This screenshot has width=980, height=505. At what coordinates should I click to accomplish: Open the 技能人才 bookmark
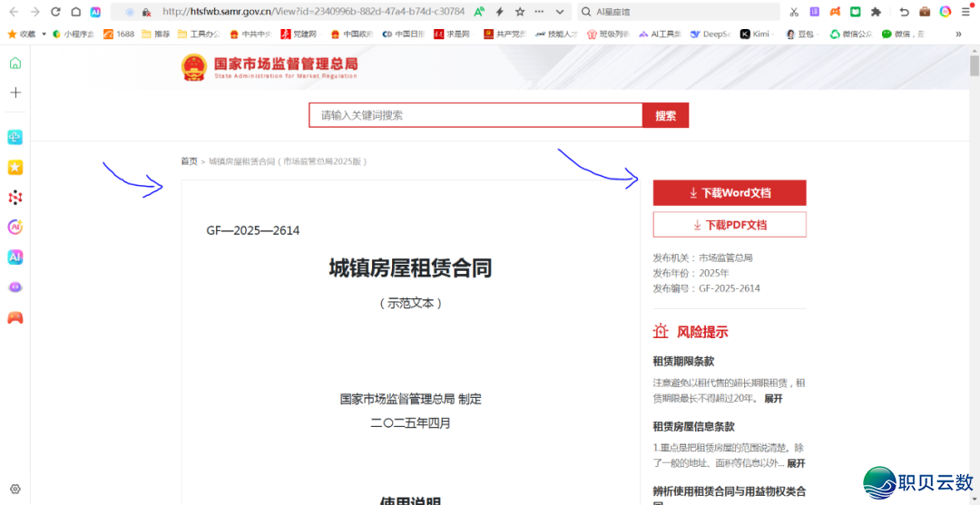click(x=556, y=34)
